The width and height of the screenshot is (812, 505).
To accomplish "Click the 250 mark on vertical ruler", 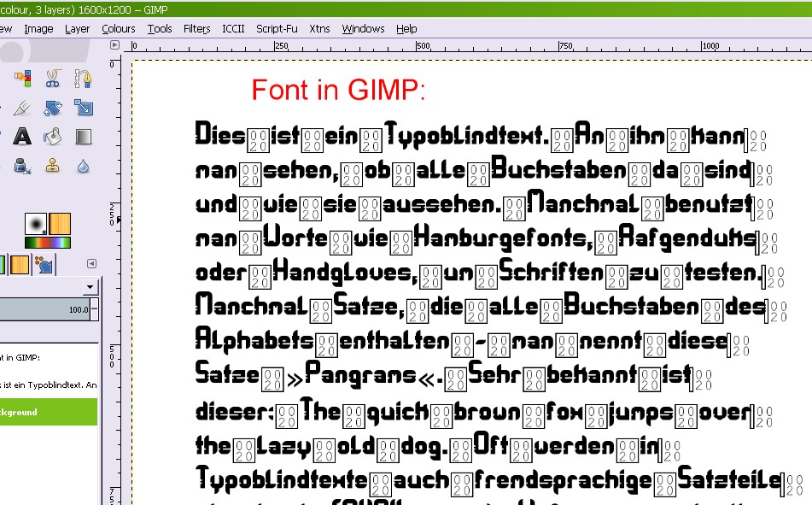I will [x=112, y=214].
